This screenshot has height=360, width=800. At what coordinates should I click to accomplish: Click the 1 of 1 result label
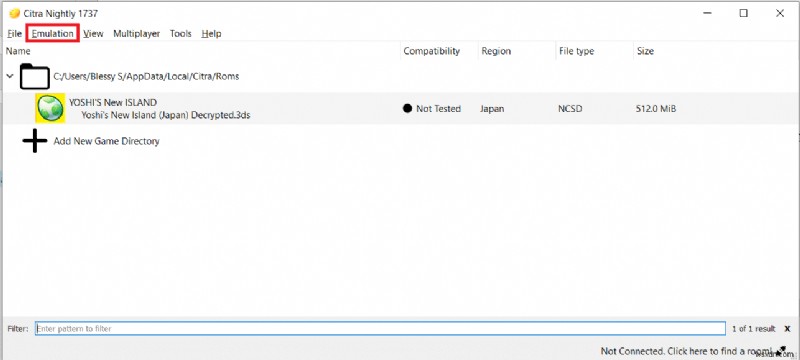point(754,329)
